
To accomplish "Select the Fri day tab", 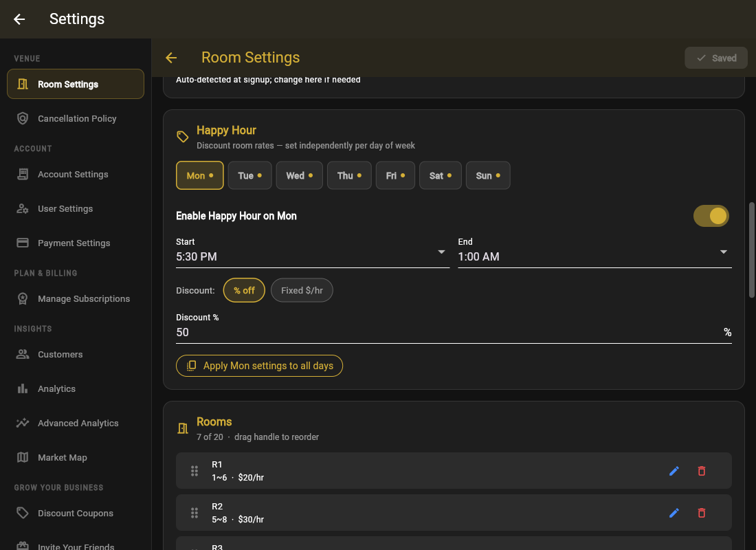I will click(x=395, y=175).
